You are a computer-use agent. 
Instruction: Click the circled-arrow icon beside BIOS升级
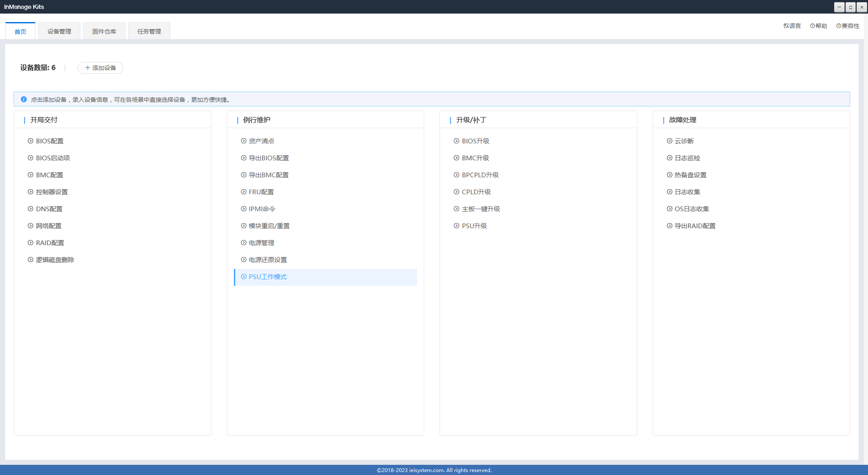(456, 141)
